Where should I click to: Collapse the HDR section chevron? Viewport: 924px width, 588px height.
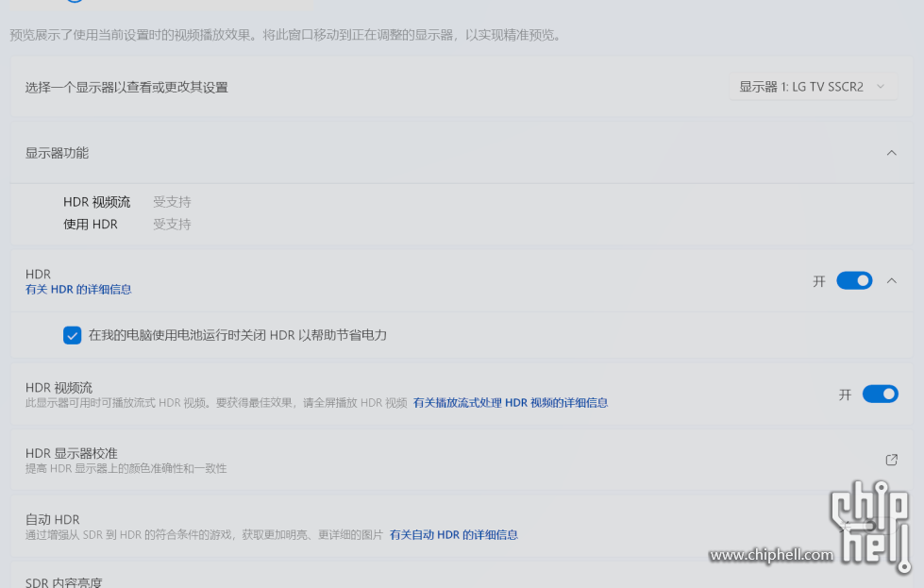click(x=891, y=281)
